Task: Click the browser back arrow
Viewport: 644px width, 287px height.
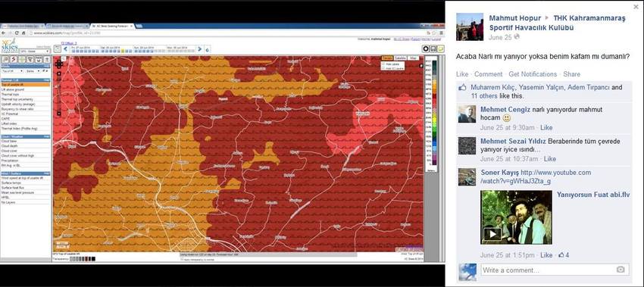Action: tap(3, 33)
